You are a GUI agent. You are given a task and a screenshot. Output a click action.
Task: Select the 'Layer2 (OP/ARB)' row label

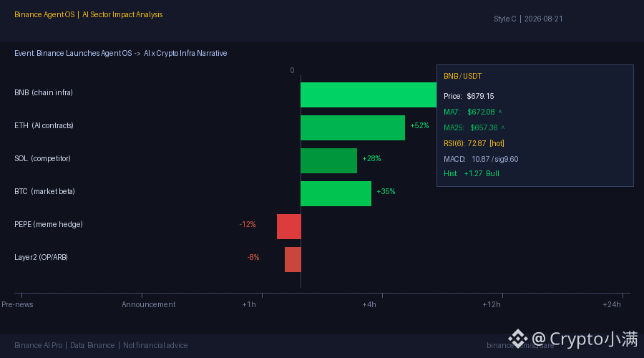[x=41, y=257]
